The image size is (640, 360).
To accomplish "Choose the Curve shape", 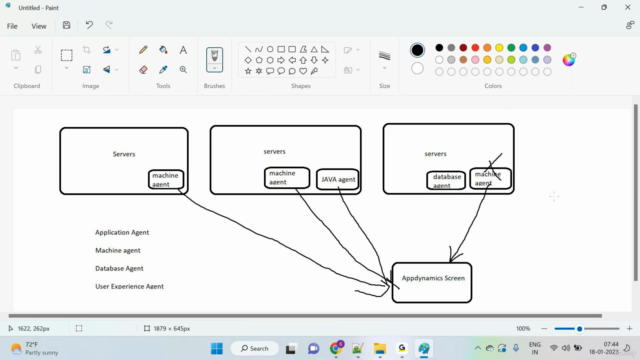I will [x=259, y=49].
